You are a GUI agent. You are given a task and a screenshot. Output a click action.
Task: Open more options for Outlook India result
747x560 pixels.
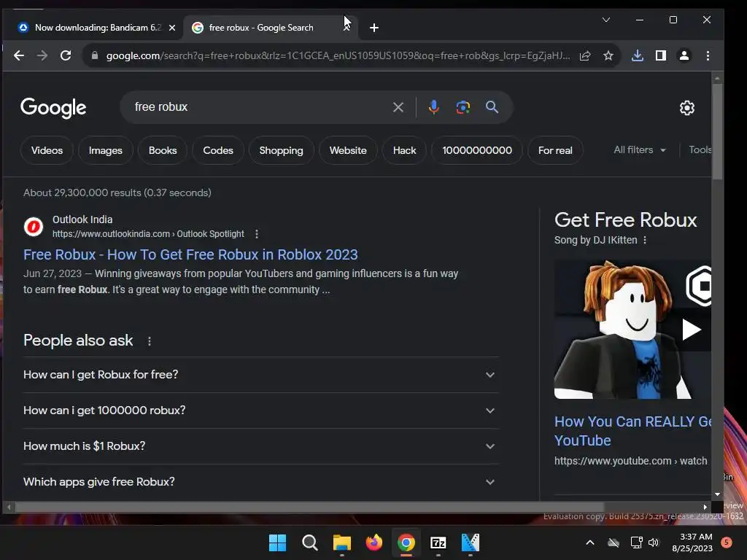257,234
